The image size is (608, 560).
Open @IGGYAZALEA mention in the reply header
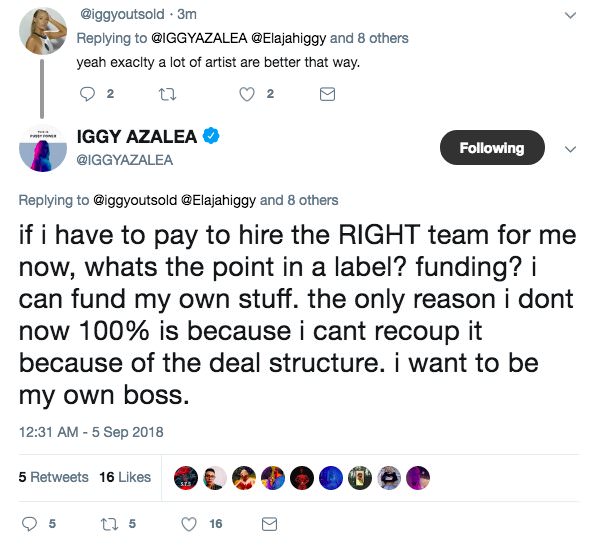(199, 38)
